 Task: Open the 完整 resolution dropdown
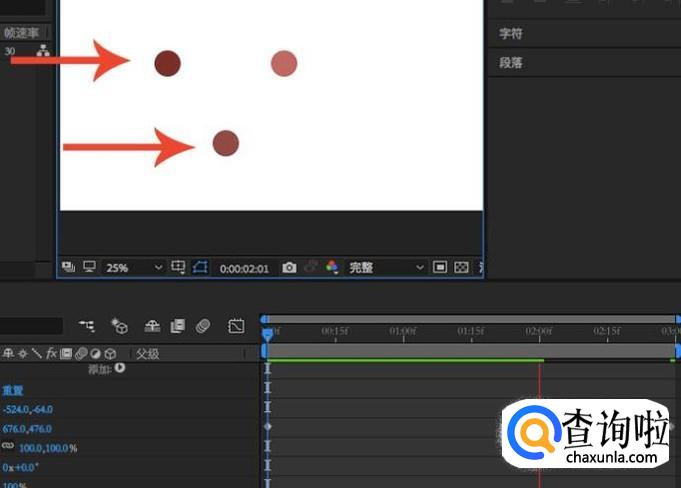click(386, 267)
